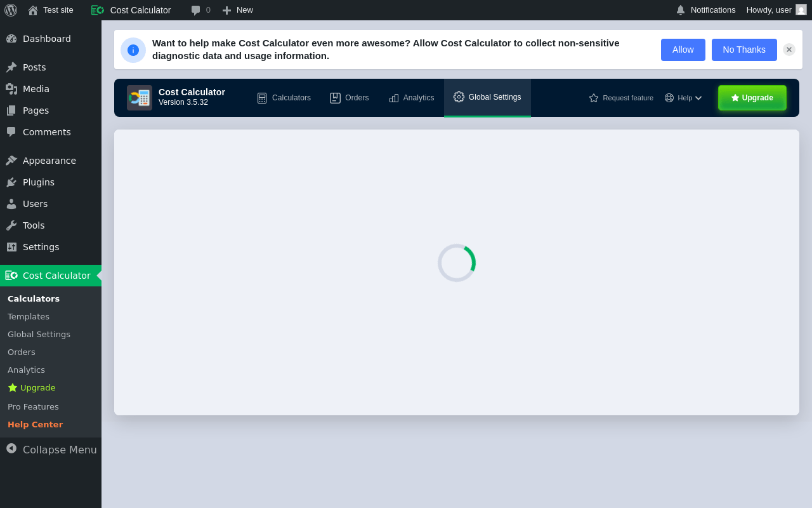
Task: Open the comments bubble icon
Action: [x=195, y=10]
